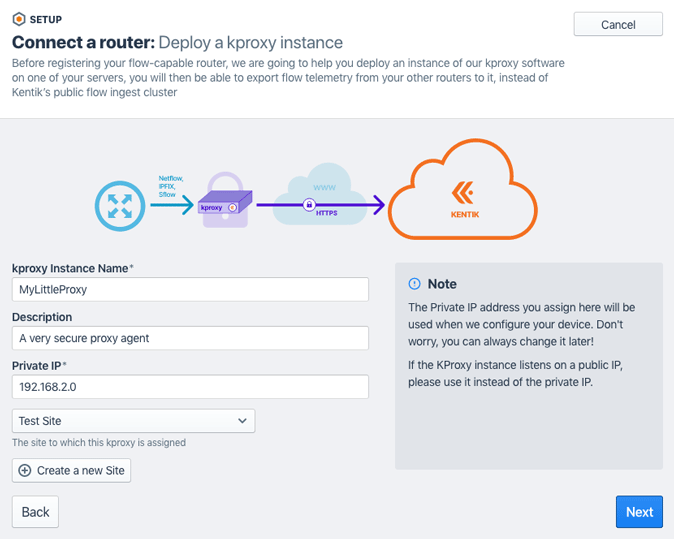This screenshot has height=539, width=674.
Task: Click the blue router icon in diagram
Action: tap(120, 207)
